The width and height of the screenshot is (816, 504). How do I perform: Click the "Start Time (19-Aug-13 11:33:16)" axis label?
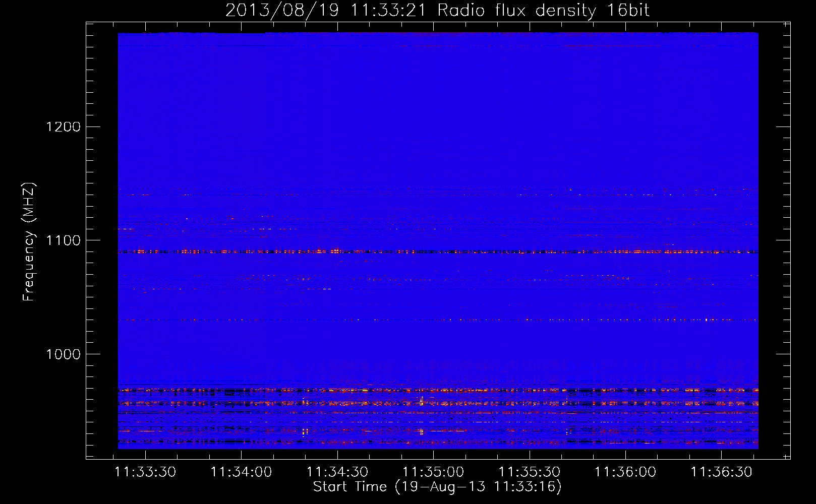437,487
